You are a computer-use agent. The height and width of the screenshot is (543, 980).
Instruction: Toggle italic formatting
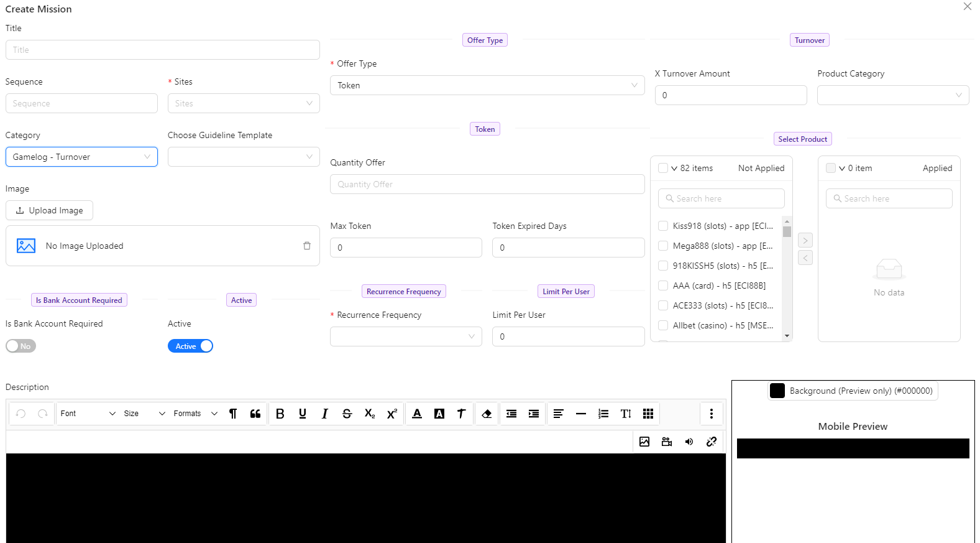coord(325,414)
